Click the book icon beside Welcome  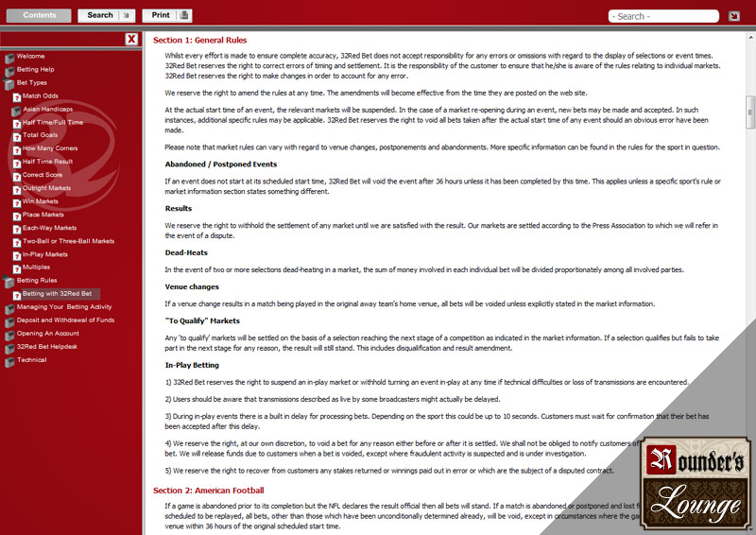point(9,59)
